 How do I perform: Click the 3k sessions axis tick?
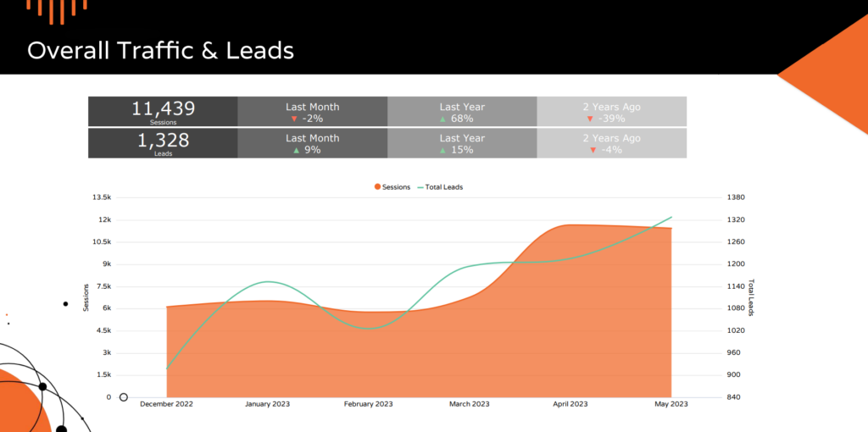[105, 353]
